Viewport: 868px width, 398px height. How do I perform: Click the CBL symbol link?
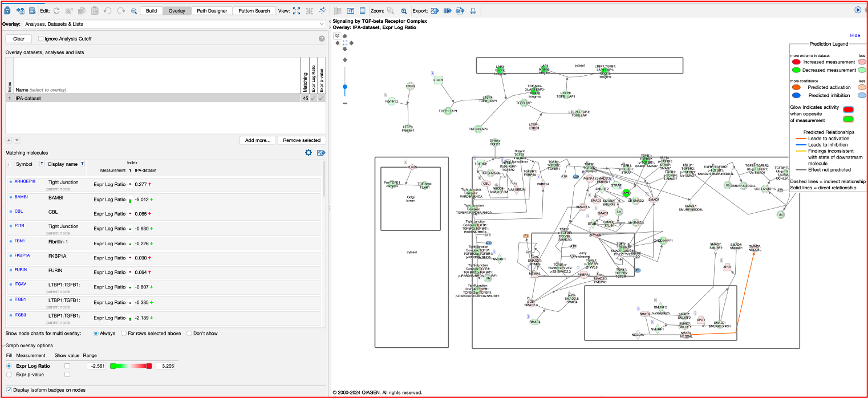pyautogui.click(x=18, y=211)
